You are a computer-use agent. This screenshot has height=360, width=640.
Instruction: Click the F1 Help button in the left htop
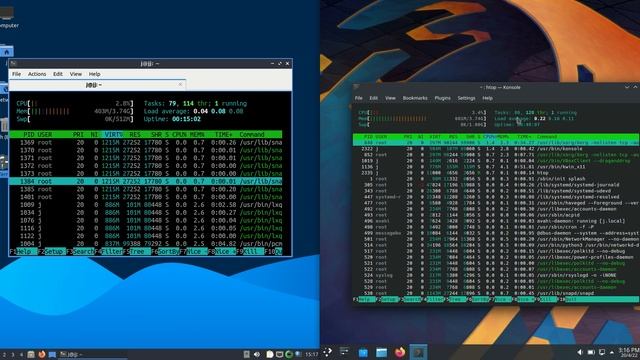pyautogui.click(x=23, y=251)
